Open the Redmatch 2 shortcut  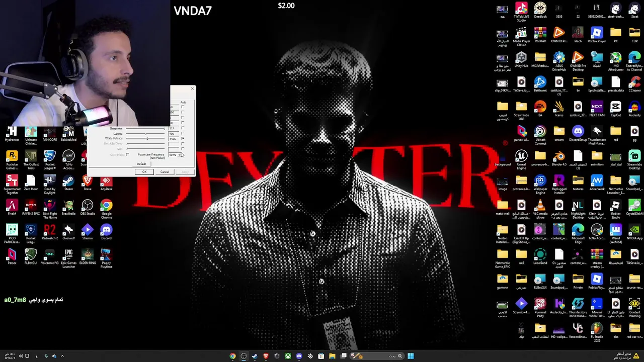[x=50, y=232]
